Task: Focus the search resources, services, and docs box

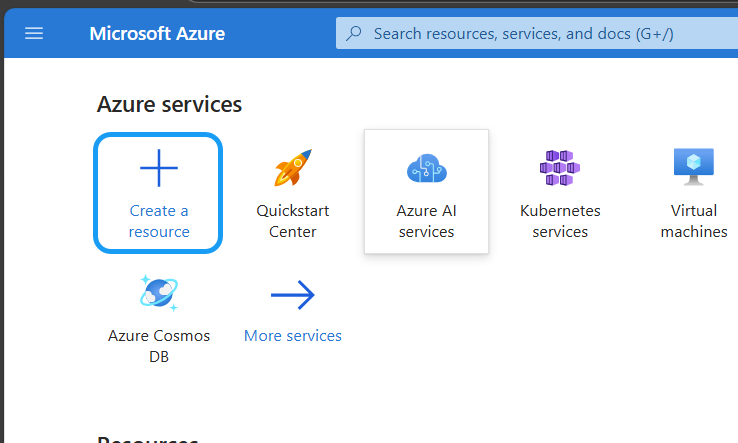Action: (x=537, y=33)
